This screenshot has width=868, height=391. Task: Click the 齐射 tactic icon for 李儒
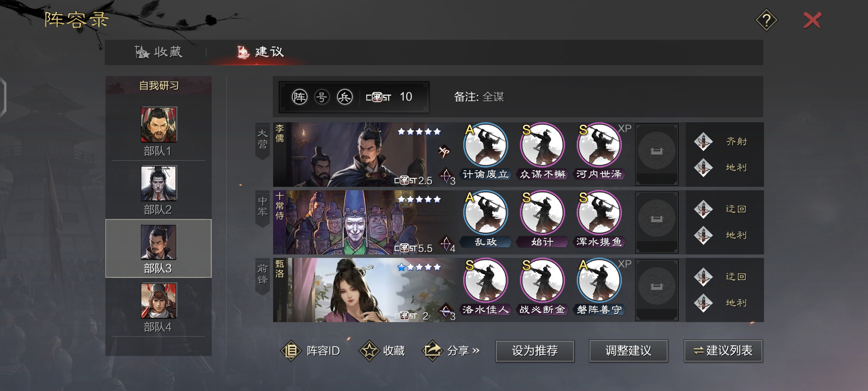tap(703, 142)
